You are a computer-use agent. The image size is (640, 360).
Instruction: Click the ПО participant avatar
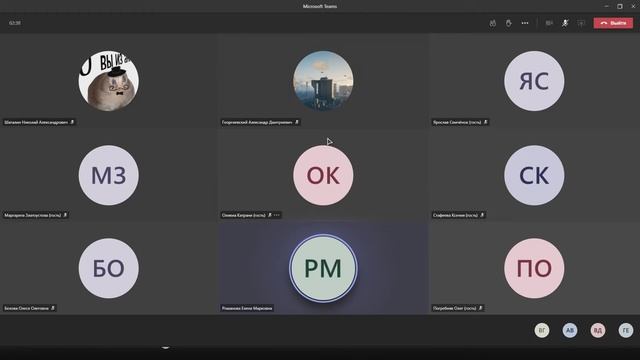coord(534,268)
